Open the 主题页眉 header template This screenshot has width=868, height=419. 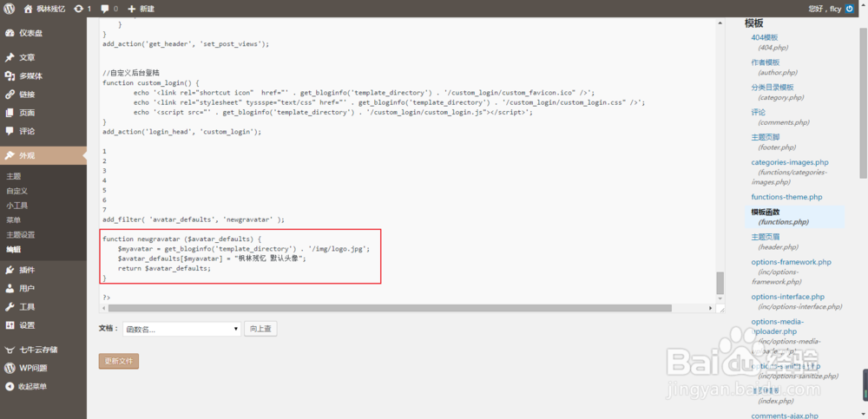click(x=765, y=237)
